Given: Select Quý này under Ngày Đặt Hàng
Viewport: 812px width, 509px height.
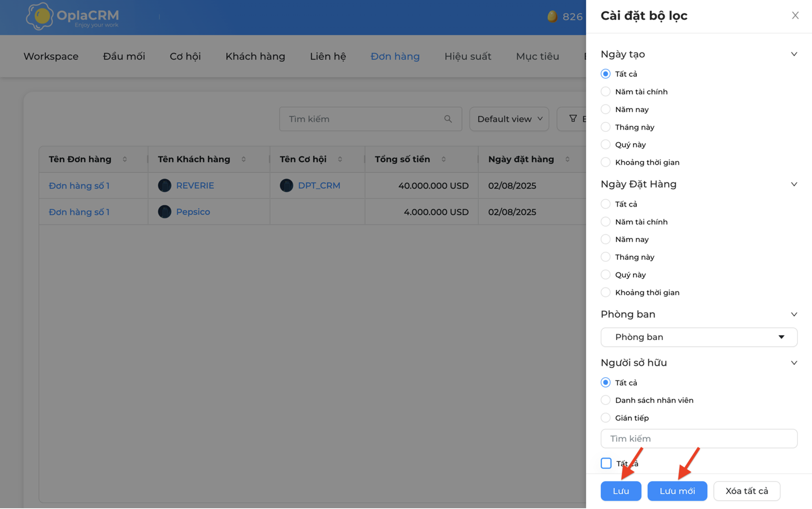Looking at the screenshot, I should pos(605,274).
